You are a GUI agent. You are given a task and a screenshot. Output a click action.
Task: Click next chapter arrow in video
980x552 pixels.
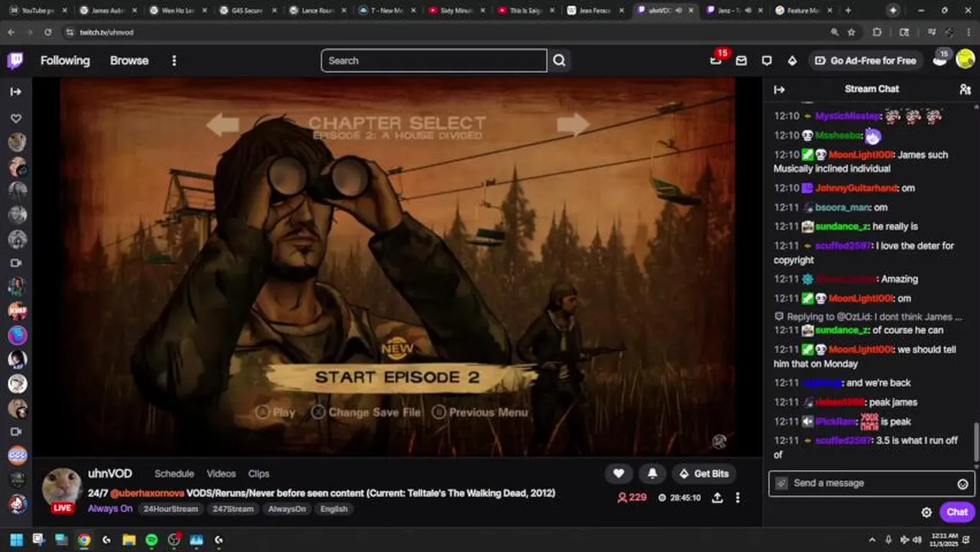pyautogui.click(x=573, y=123)
